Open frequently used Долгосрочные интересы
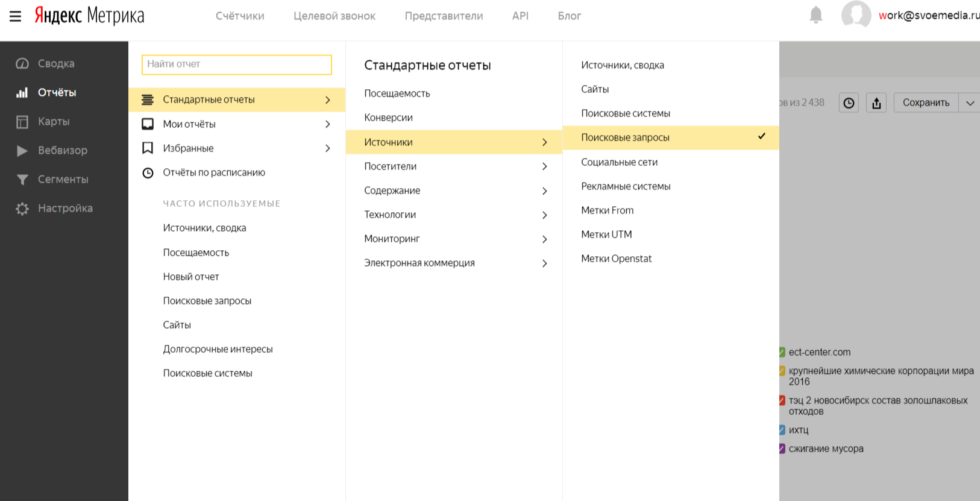 [x=218, y=349]
